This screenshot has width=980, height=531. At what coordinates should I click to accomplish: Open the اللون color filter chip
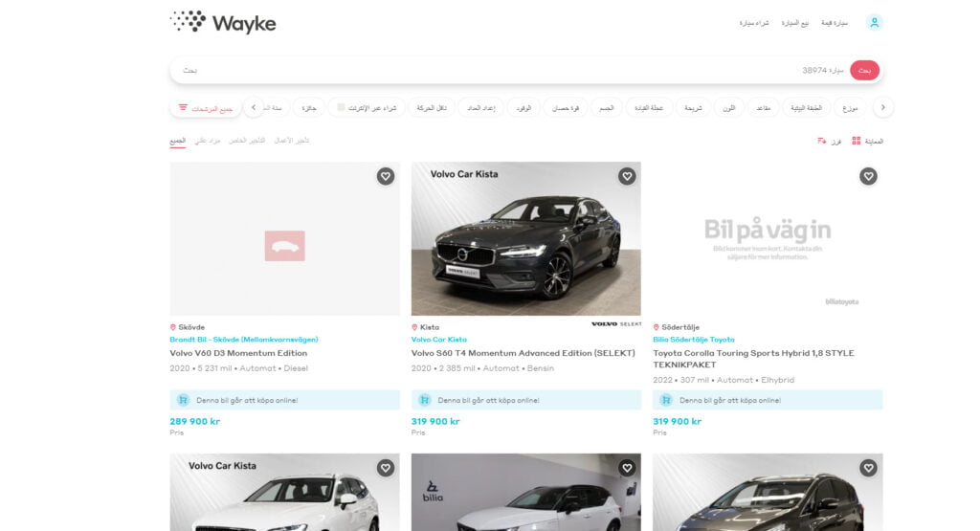[x=728, y=107]
